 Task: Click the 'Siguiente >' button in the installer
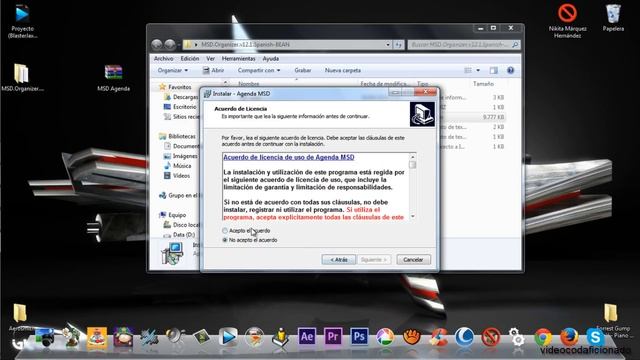click(x=373, y=260)
